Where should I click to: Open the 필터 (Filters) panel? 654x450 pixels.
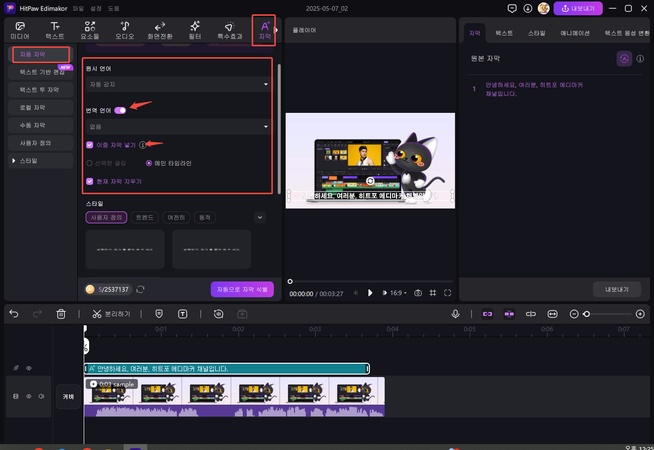[x=195, y=30]
